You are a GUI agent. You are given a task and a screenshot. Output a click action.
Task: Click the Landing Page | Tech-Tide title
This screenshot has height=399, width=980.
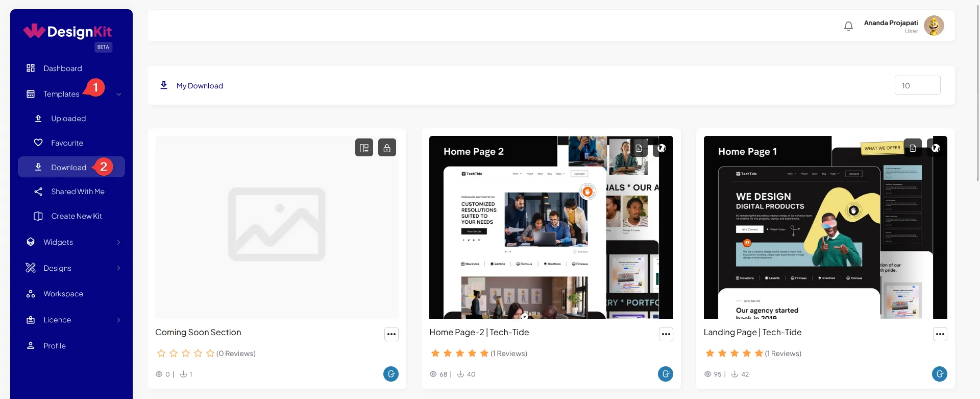752,332
